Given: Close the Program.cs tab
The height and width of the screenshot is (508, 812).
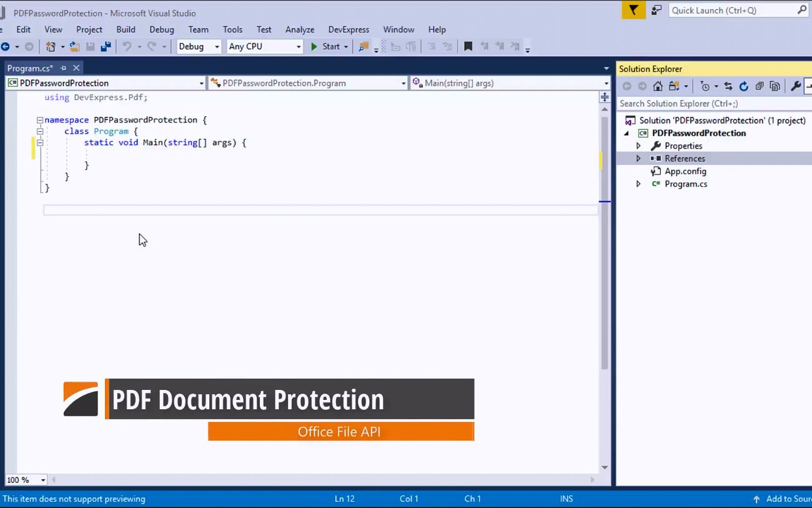Looking at the screenshot, I should (76, 68).
